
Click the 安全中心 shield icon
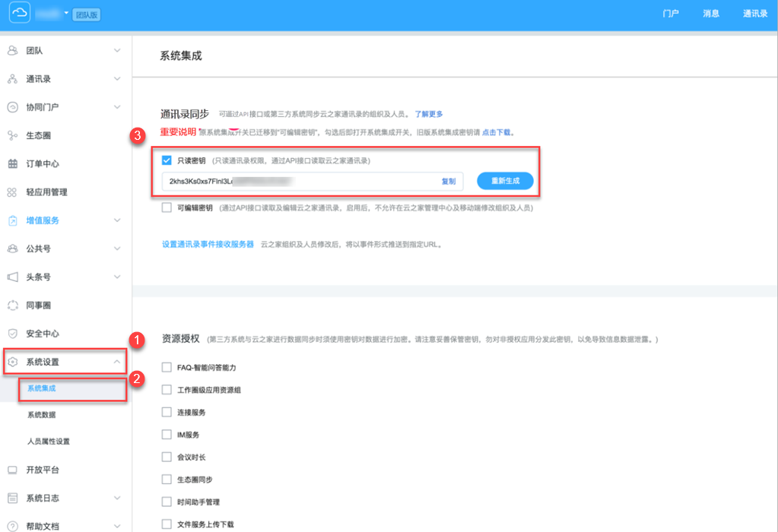(13, 334)
